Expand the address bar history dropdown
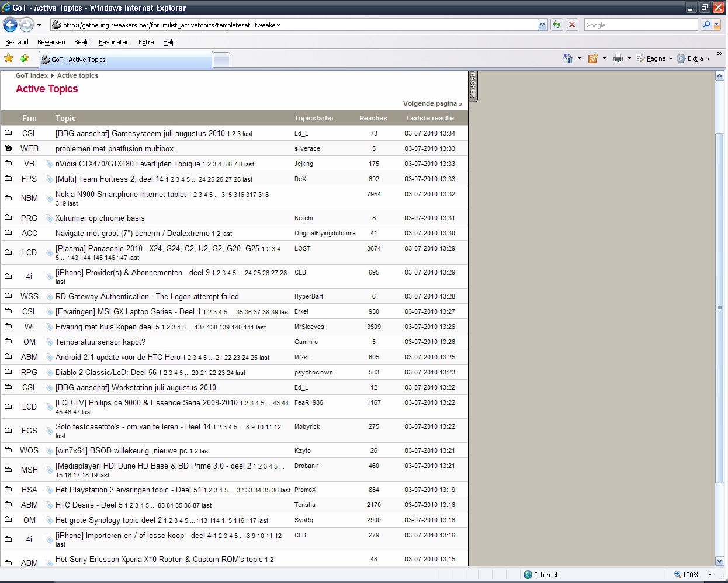728x583 pixels. tap(542, 25)
